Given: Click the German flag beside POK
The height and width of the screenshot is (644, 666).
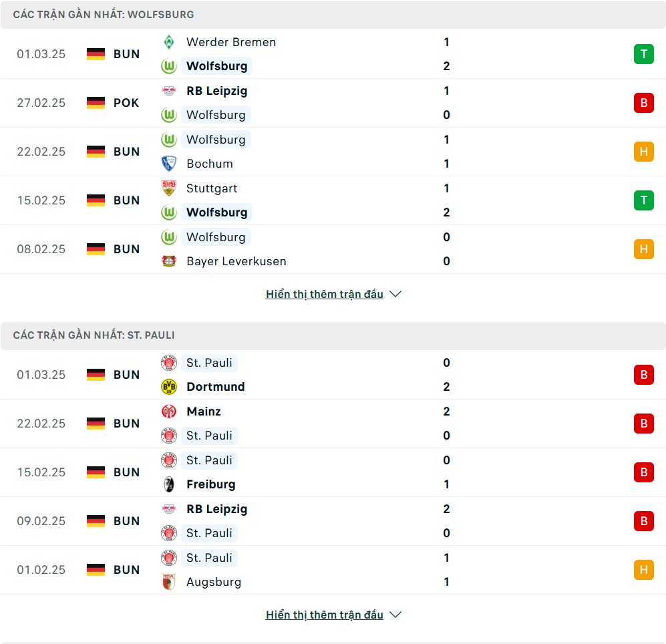Looking at the screenshot, I should click(x=96, y=103).
